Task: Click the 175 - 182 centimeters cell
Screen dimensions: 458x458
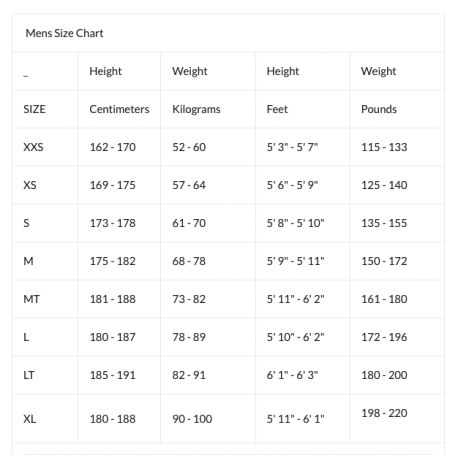Action: (113, 261)
